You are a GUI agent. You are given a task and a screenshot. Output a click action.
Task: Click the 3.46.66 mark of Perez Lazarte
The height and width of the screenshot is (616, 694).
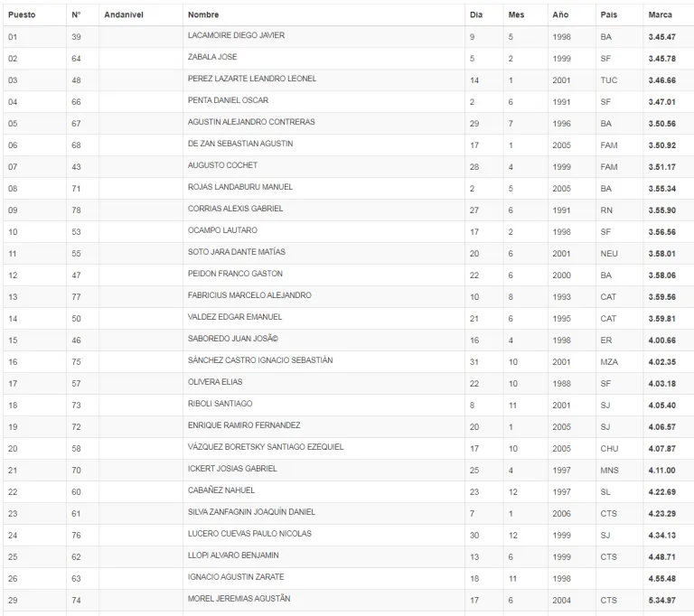(661, 79)
